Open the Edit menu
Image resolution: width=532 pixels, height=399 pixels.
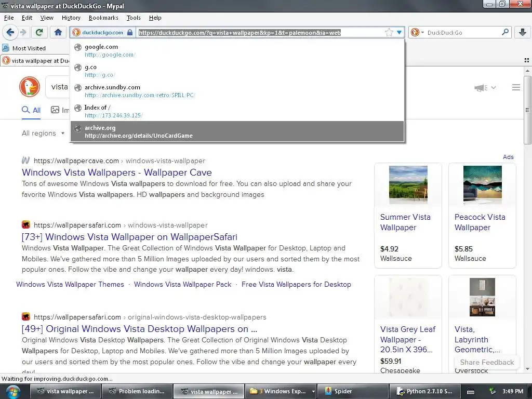tap(27, 18)
